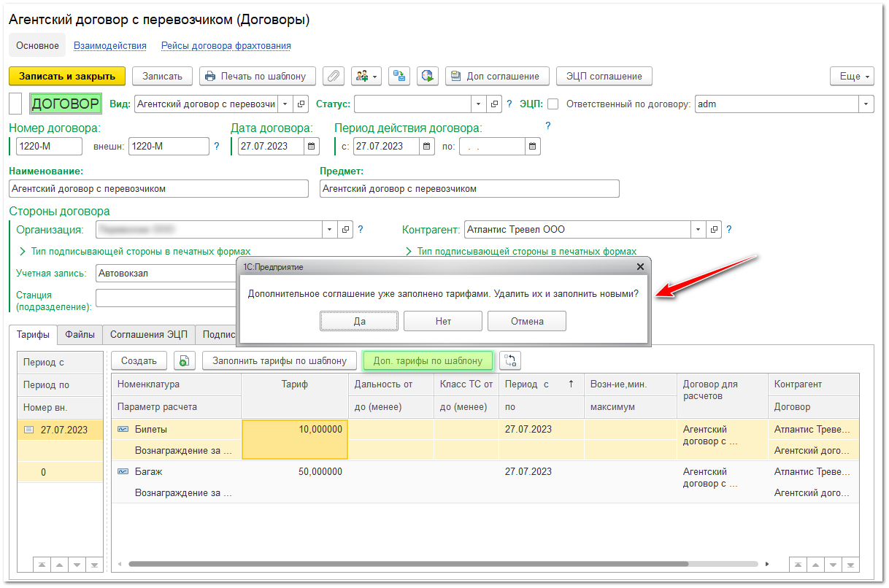Switch to the Файлы tab
The width and height of the screenshot is (889, 588).
pyautogui.click(x=80, y=335)
